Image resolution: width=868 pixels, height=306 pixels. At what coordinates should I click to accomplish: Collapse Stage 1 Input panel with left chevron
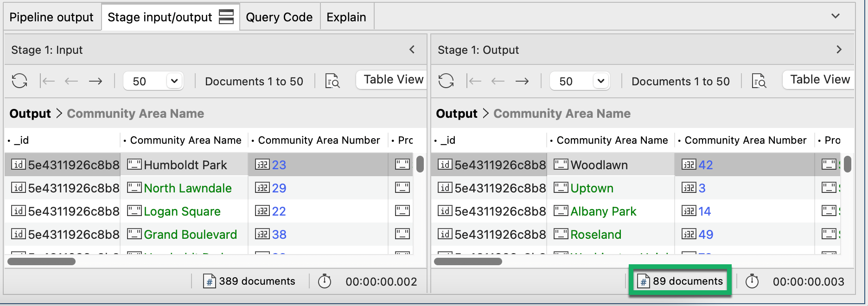coord(412,50)
